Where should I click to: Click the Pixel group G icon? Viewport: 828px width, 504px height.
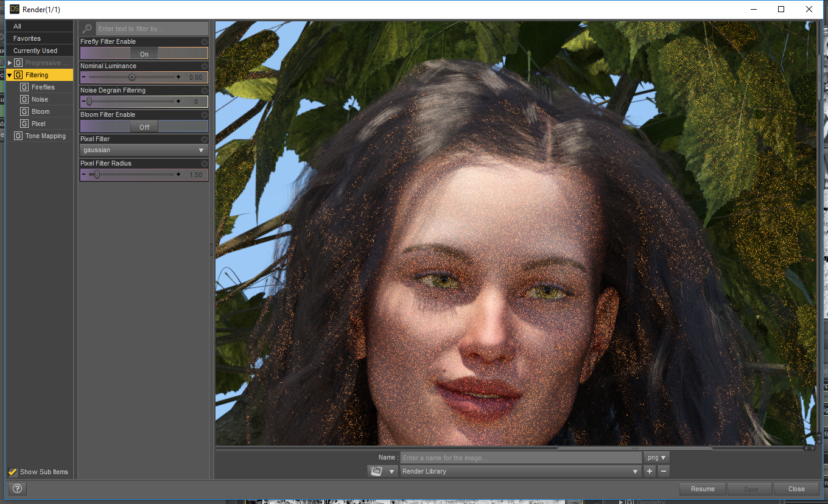(24, 124)
